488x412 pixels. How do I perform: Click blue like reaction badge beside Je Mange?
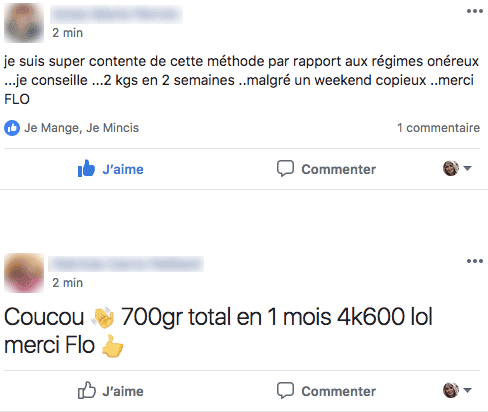coord(12,128)
